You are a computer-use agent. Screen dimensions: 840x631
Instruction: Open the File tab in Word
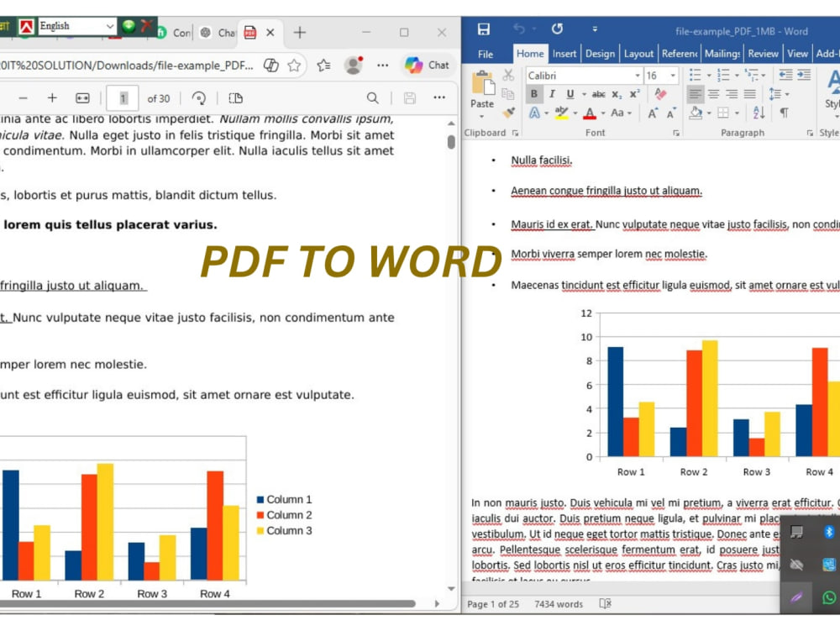(x=486, y=54)
